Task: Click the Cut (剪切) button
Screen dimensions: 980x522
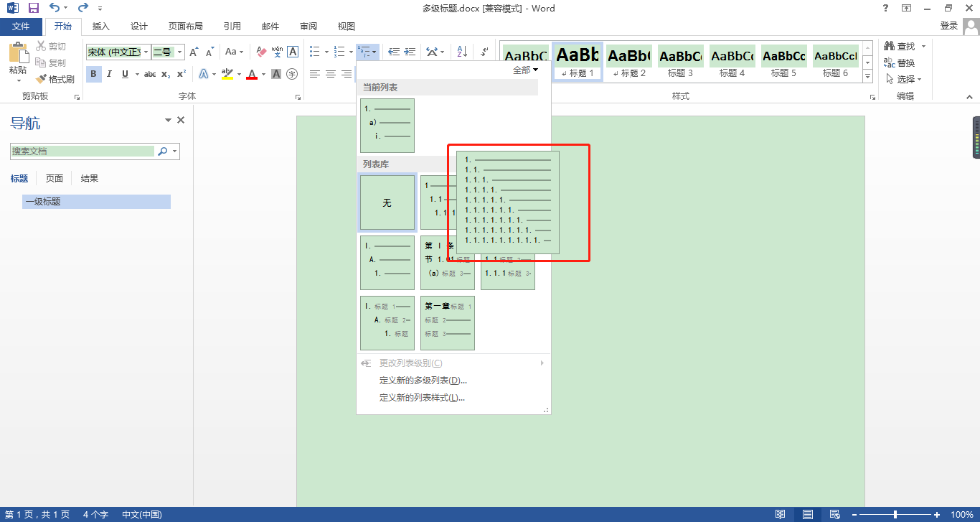Action: click(52, 46)
